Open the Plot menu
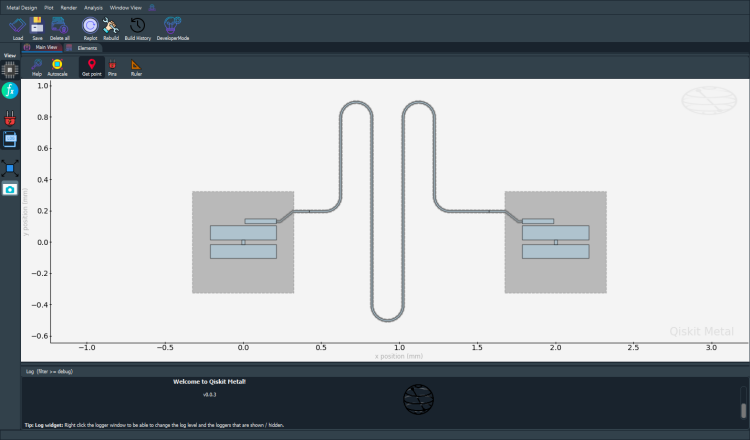The width and height of the screenshot is (750, 440). coord(49,8)
